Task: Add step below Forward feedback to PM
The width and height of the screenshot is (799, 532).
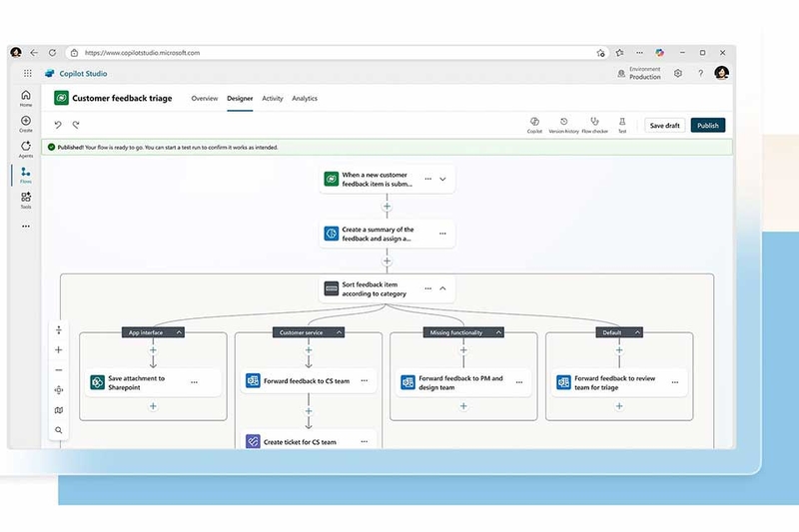Action: point(463,406)
